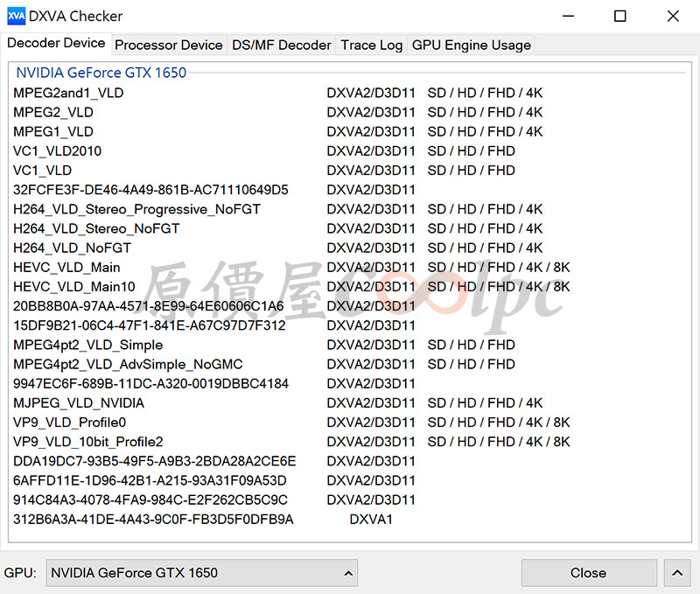The image size is (700, 594).
Task: Click the resolution list for VP9_VLD_10bit_Profile2
Action: (499, 443)
